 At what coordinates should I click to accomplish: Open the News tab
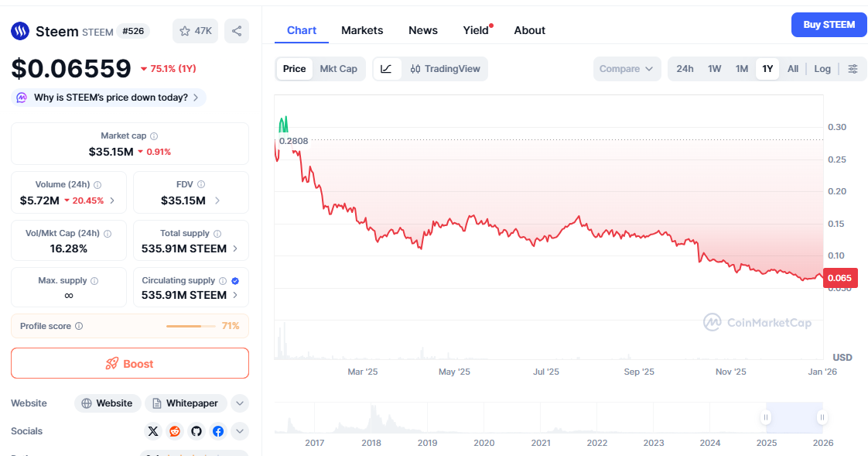tap(423, 30)
